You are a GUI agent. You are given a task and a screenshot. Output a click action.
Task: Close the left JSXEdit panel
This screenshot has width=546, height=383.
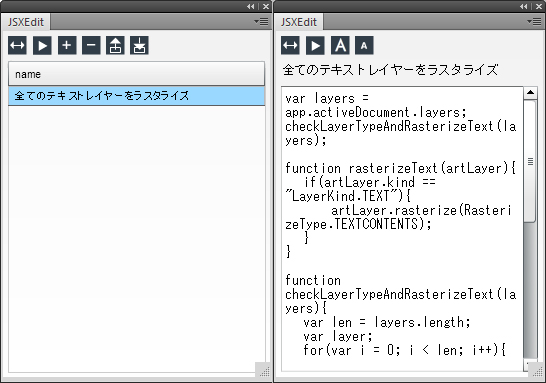pos(266,6)
